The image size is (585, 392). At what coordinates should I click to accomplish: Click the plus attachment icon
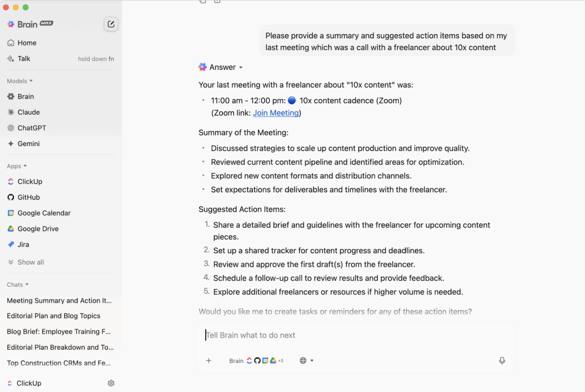tap(209, 361)
